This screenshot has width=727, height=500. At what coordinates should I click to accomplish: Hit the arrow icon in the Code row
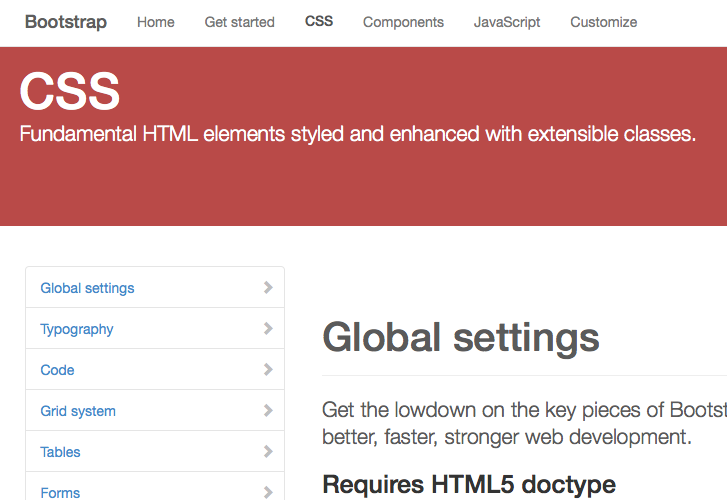tap(268, 370)
